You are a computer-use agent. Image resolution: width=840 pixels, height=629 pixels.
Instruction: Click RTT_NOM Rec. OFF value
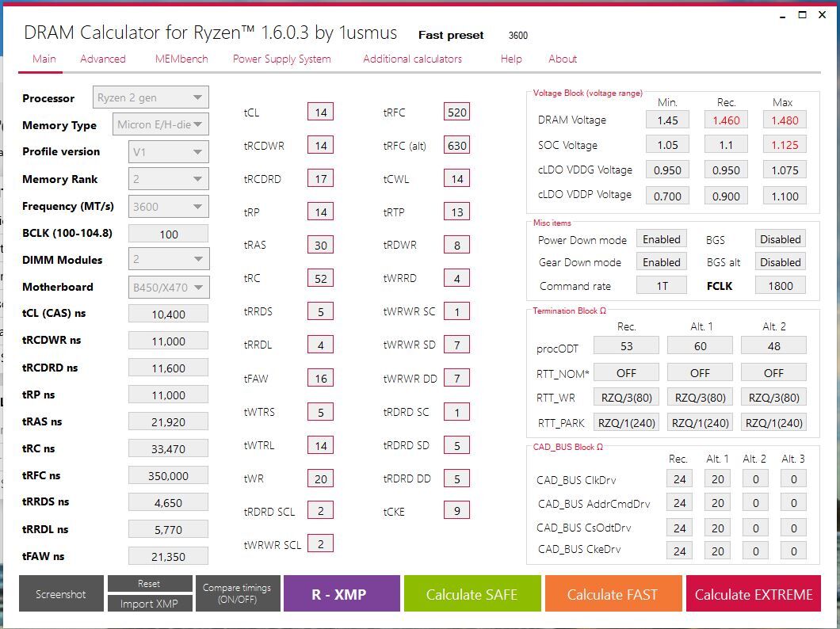click(x=626, y=372)
